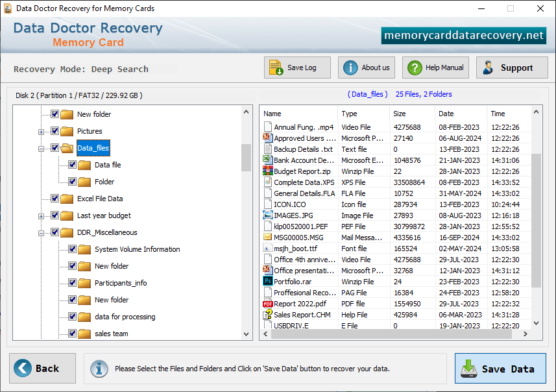The height and width of the screenshot is (392, 556).
Task: Click the info icon in status message
Action: tap(99, 369)
